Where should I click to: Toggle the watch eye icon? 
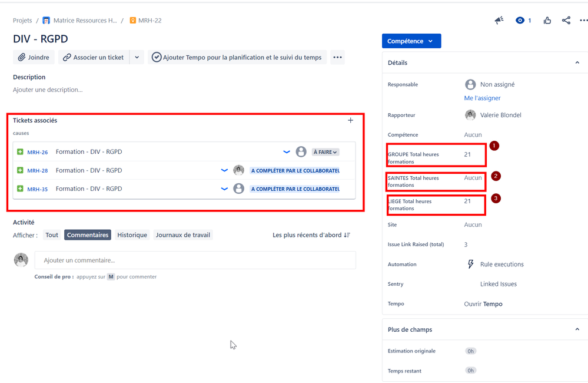pyautogui.click(x=520, y=20)
